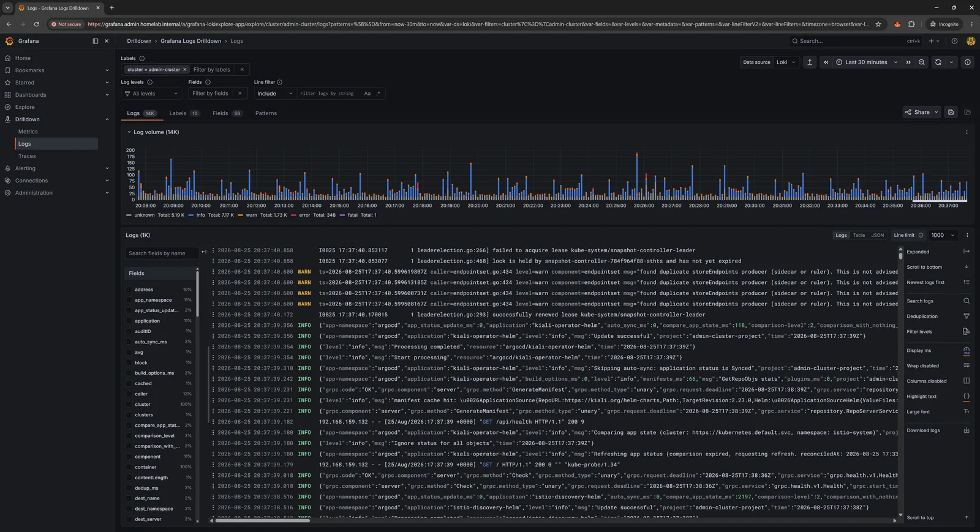Toggle Highlight text option
This screenshot has height=532, width=980.
(966, 396)
